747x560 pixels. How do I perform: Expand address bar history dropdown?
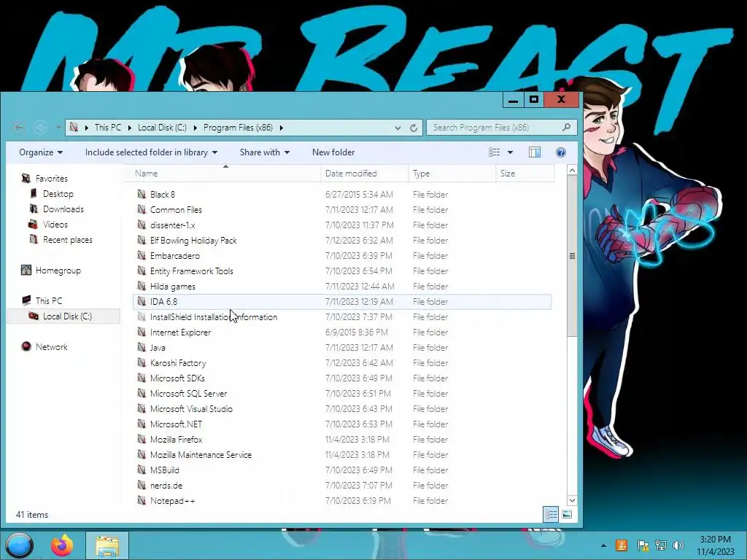[x=398, y=128]
